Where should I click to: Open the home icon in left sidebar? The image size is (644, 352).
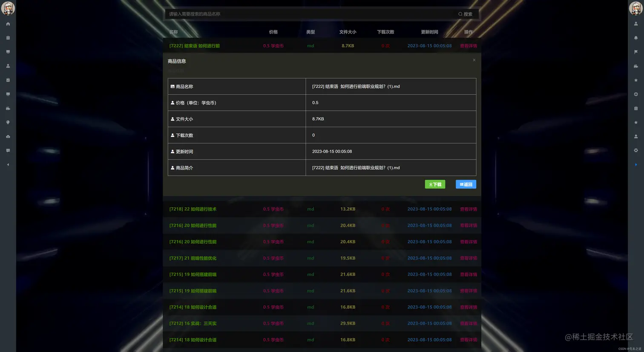tap(8, 24)
